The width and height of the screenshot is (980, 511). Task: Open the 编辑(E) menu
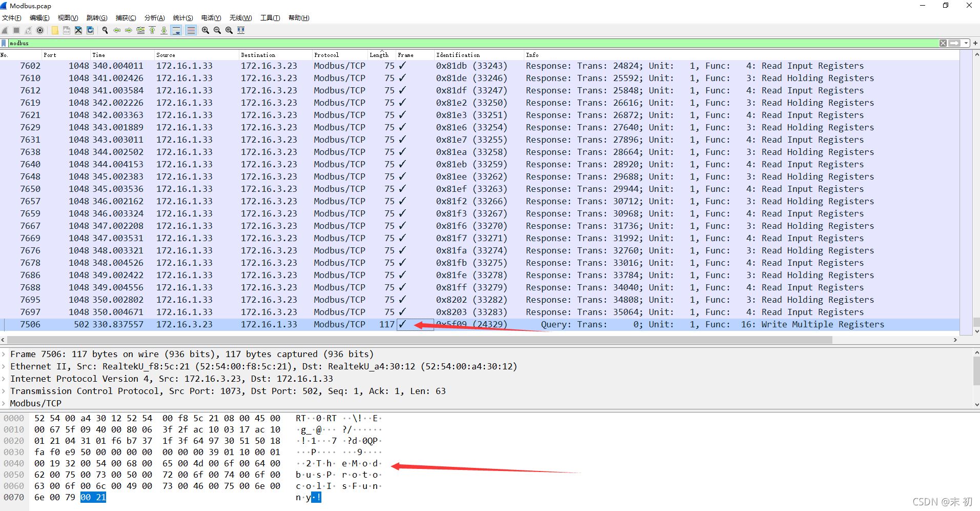(39, 18)
